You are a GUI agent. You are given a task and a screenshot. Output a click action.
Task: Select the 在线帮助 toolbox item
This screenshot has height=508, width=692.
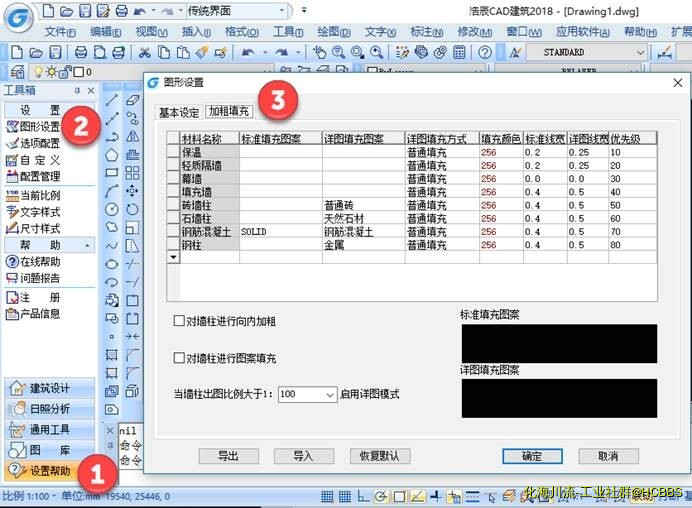coord(40,262)
